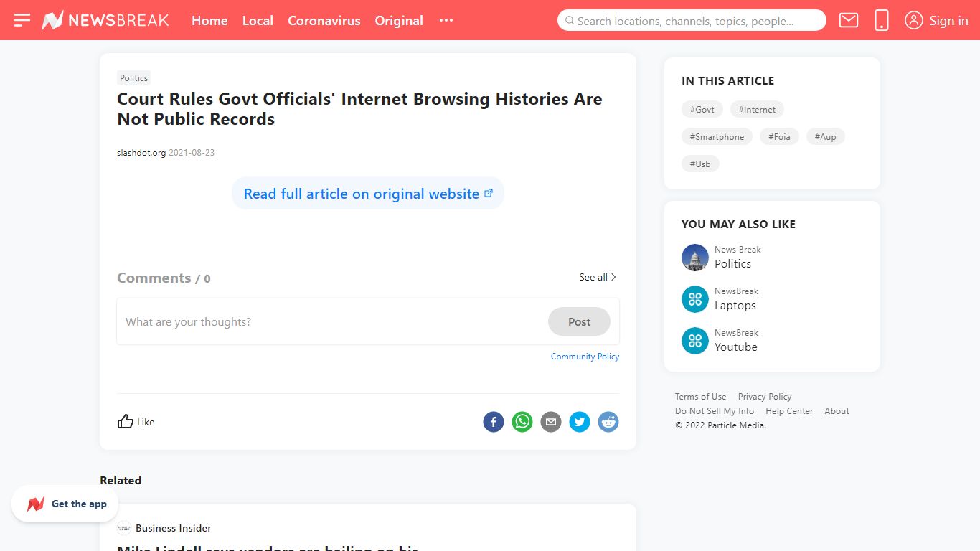Click the Laptops channel avatar icon

pos(695,299)
